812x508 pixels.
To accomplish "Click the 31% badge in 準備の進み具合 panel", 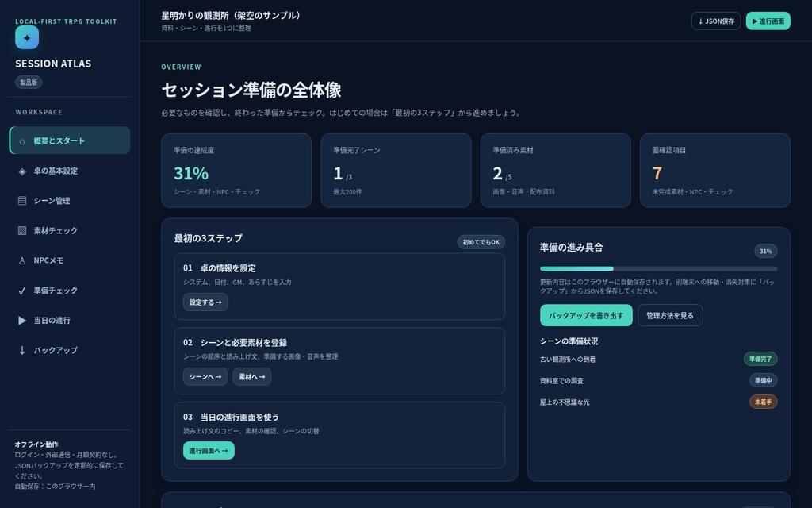I will click(x=766, y=251).
